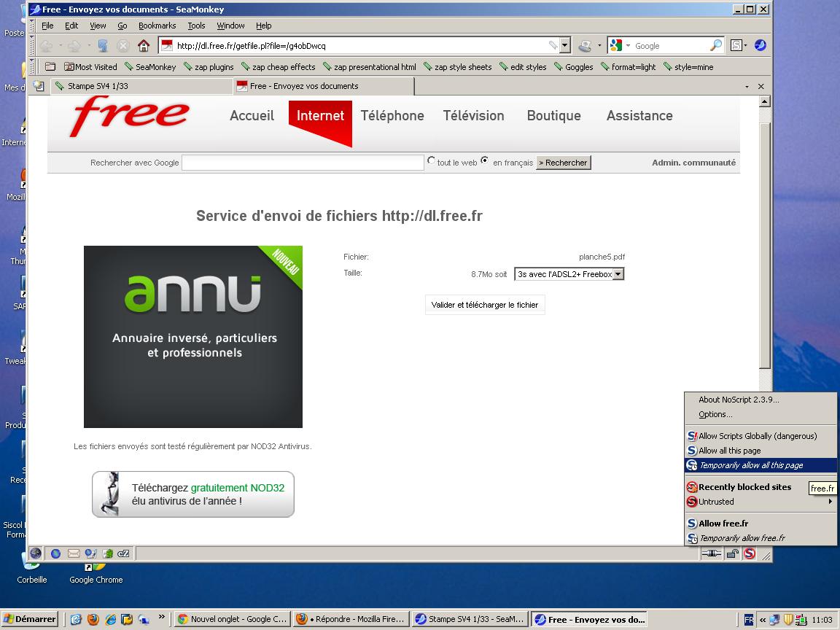Click the 'Rechercher avec Google' text field

pyautogui.click(x=303, y=163)
